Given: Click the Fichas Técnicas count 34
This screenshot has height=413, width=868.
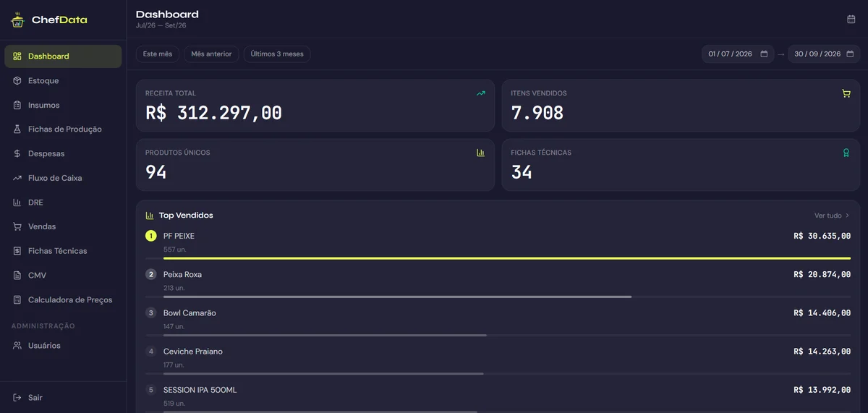Looking at the screenshot, I should pyautogui.click(x=522, y=172).
